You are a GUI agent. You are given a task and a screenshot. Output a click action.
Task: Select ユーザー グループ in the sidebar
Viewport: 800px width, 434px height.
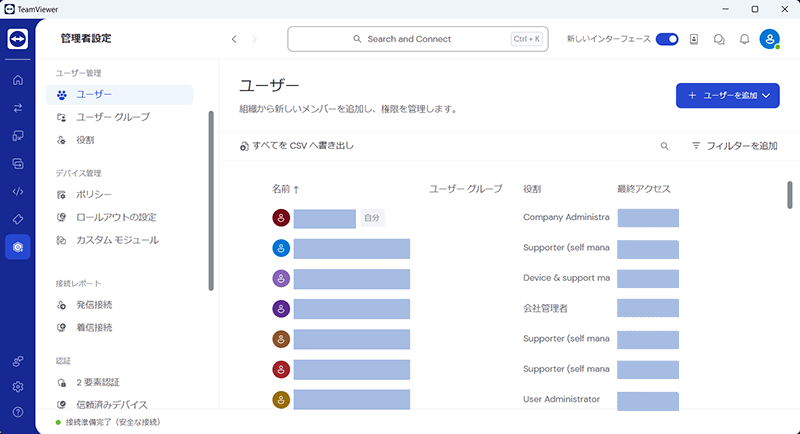(113, 117)
